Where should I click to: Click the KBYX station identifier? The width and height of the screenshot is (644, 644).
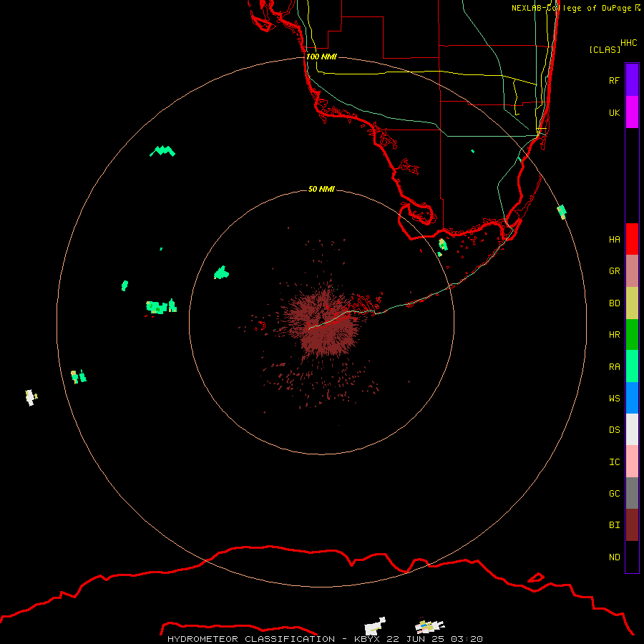367,639
